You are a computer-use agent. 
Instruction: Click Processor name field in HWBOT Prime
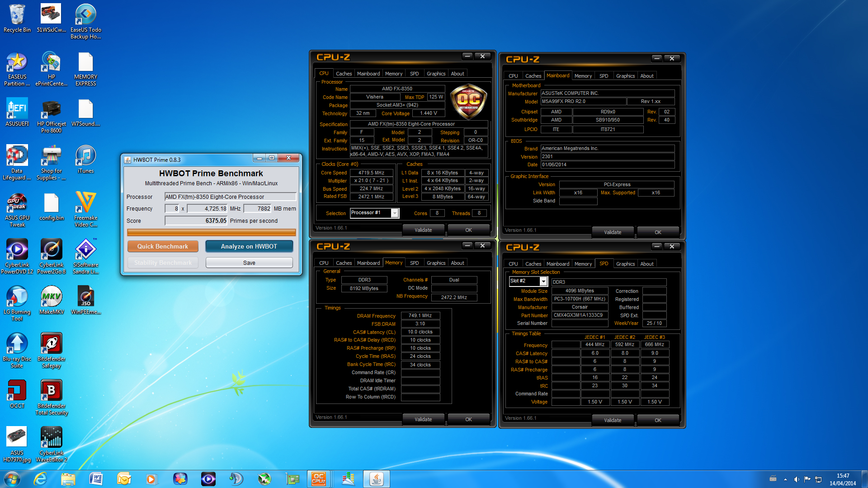(230, 197)
